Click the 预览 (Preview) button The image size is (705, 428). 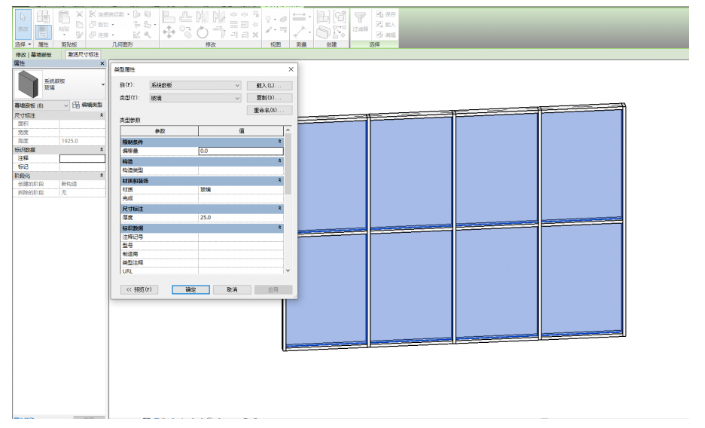point(140,289)
